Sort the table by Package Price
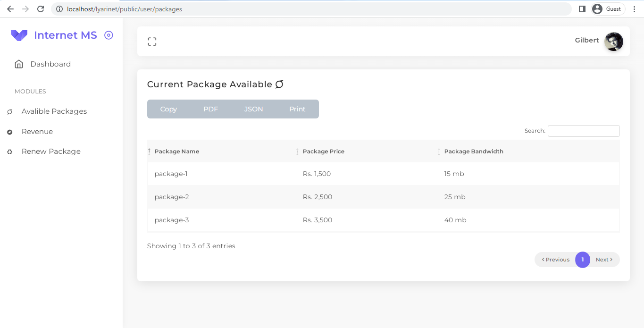644x328 pixels. (x=324, y=151)
